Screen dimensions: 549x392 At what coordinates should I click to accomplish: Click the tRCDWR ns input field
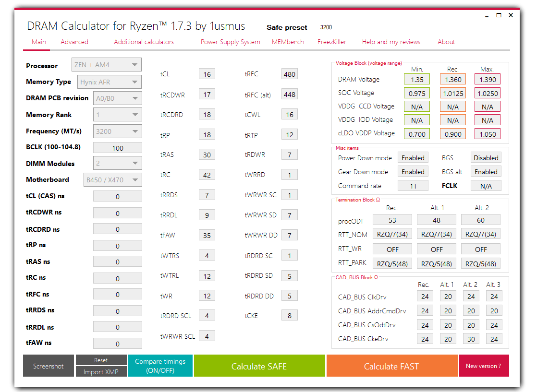117,214
